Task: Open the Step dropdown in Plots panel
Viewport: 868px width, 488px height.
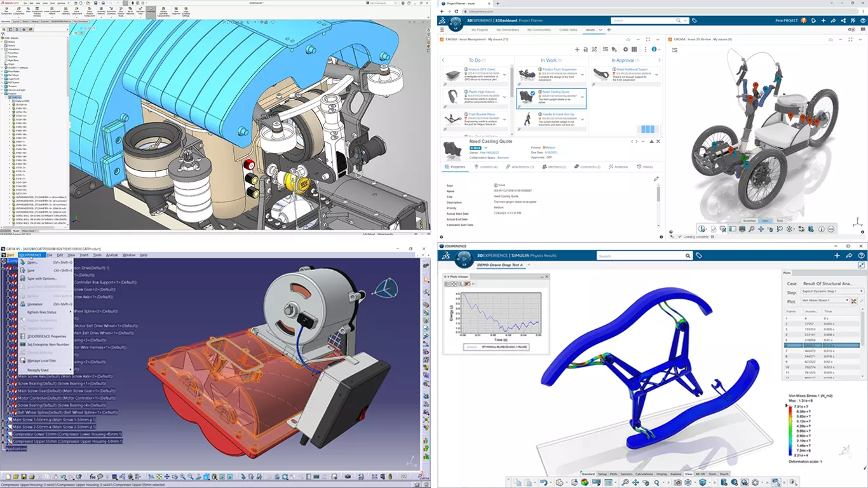Action: pyautogui.click(x=831, y=292)
